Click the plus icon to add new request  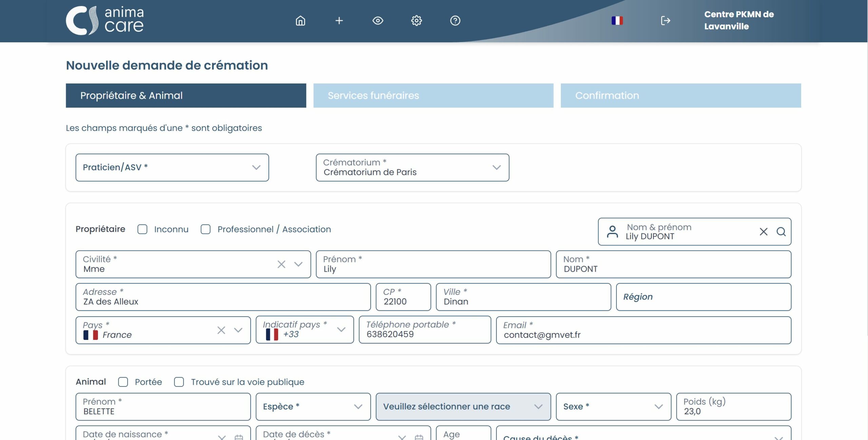[x=339, y=21]
